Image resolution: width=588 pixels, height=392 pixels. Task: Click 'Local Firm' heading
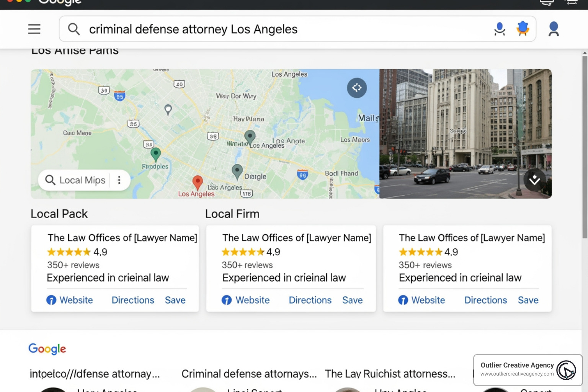pyautogui.click(x=232, y=214)
